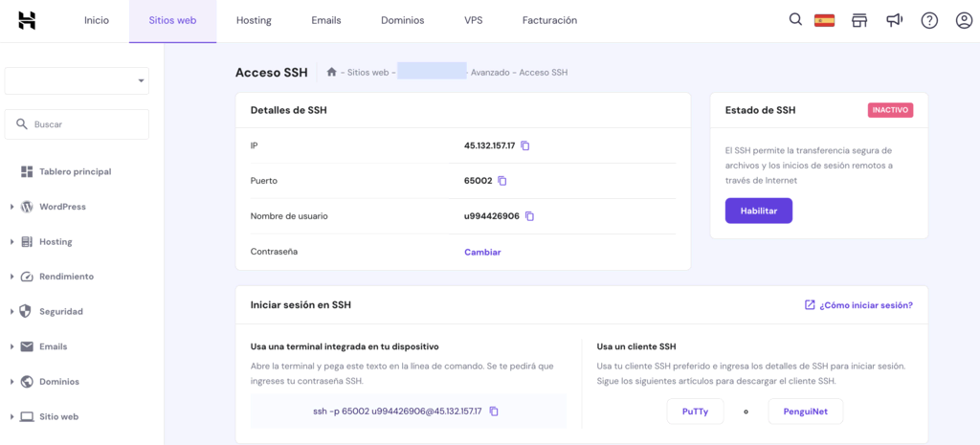Switch to the Dominios tab

click(x=402, y=20)
